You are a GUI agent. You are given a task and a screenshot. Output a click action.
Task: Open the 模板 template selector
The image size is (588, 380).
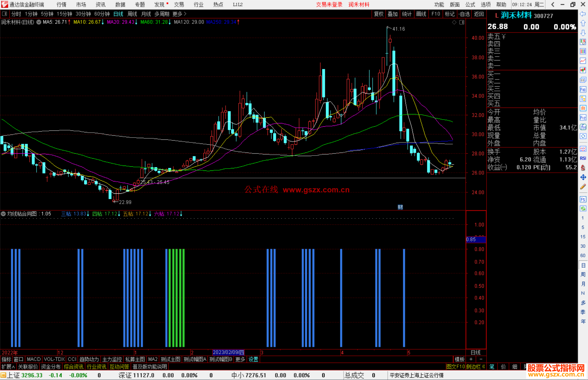[x=460, y=359]
